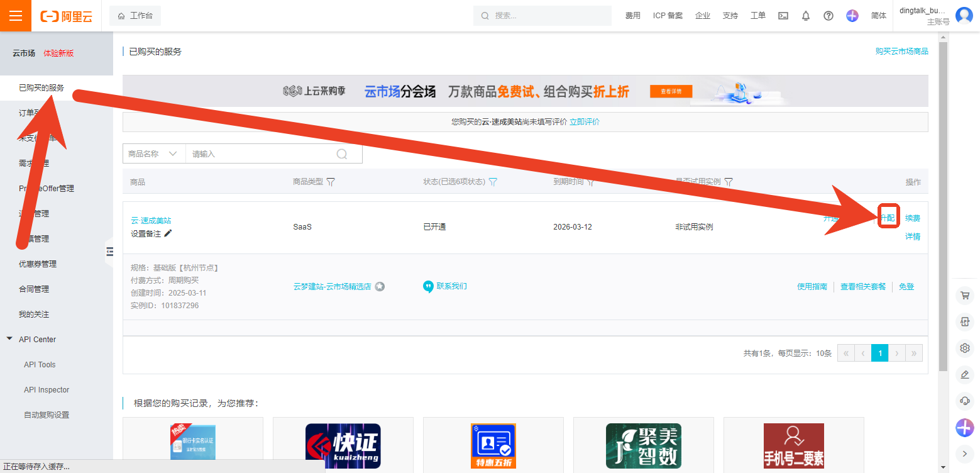Screen dimensions: 980x473
Task: Open the settings gear icon on right rail
Action: pos(965,348)
